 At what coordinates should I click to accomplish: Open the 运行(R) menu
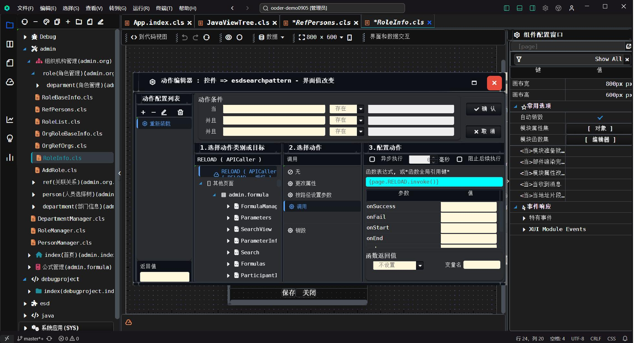(x=140, y=8)
